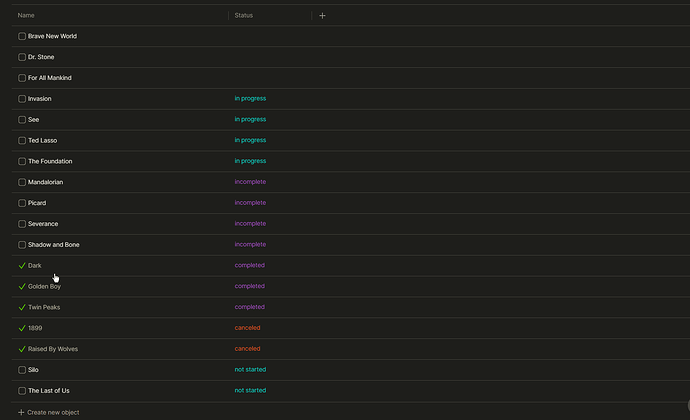Image resolution: width=690 pixels, height=420 pixels.
Task: Open the Invasion entry name
Action: 40,99
